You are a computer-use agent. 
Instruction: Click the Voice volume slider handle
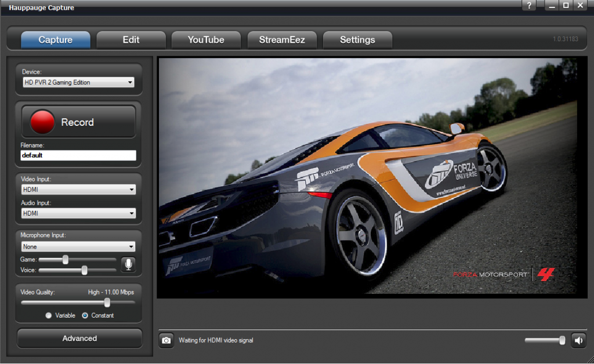coord(85,270)
